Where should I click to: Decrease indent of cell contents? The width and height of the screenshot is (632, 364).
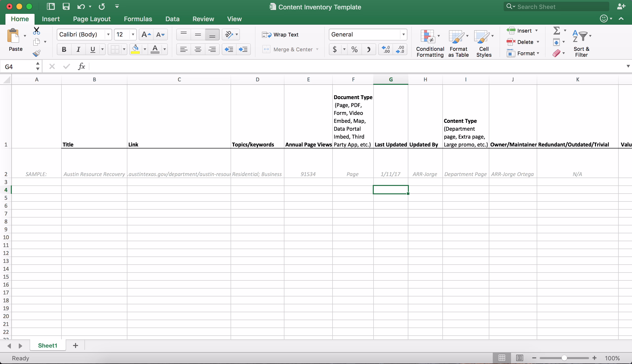tap(229, 49)
